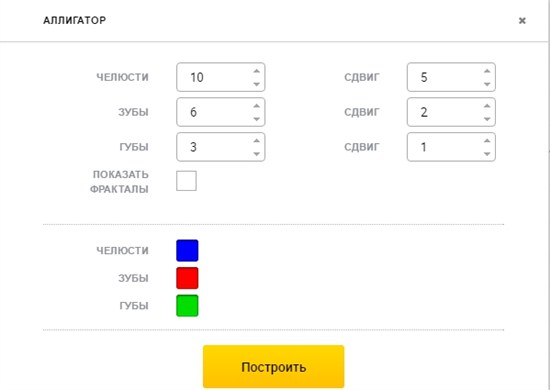Viewport: 550px width, 390px height.
Task: Decrease the Зубы period value
Action: coord(256,119)
